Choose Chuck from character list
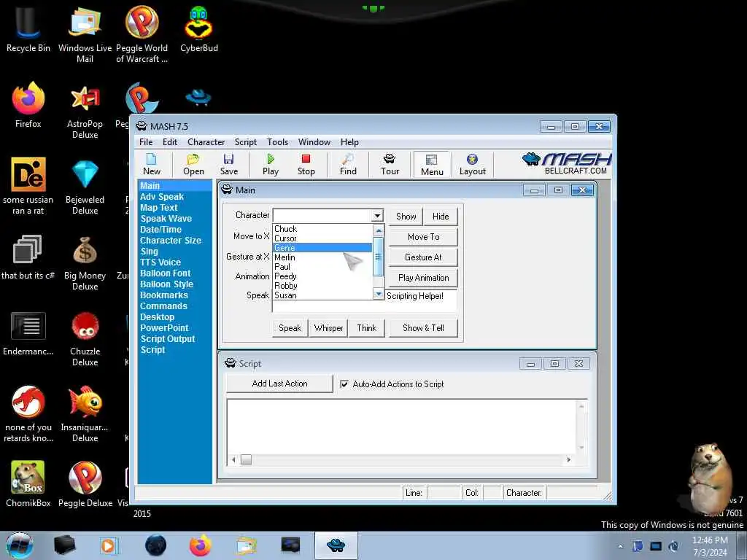This screenshot has height=560, width=747. pos(322,229)
